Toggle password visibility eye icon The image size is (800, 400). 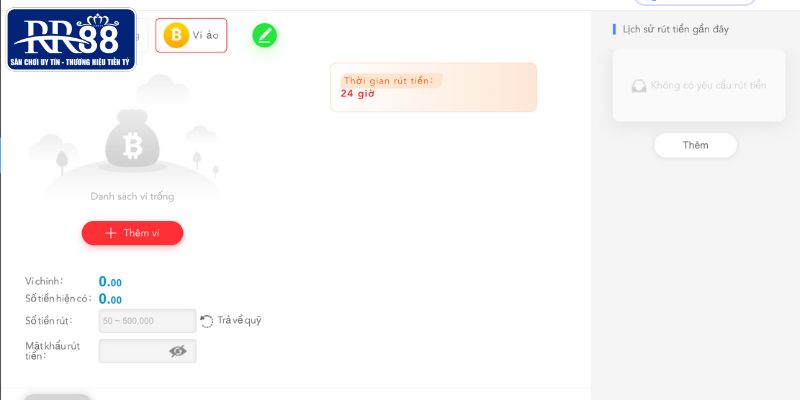pos(178,351)
